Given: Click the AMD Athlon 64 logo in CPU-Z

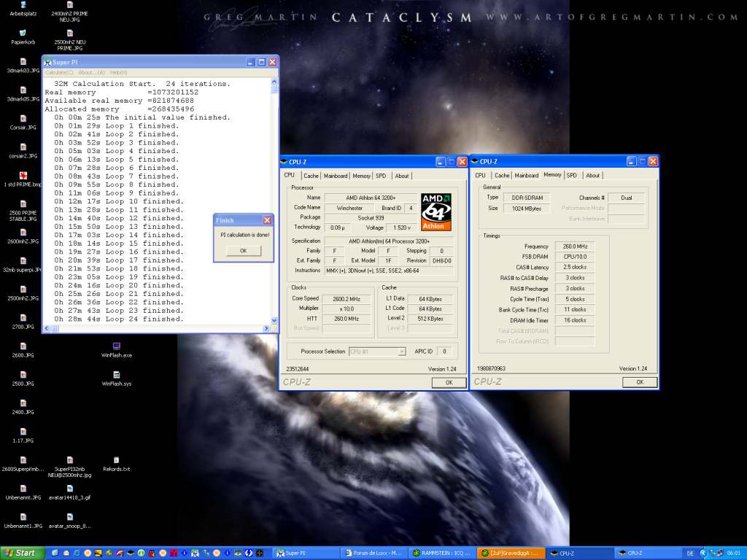Looking at the screenshot, I should (436, 212).
